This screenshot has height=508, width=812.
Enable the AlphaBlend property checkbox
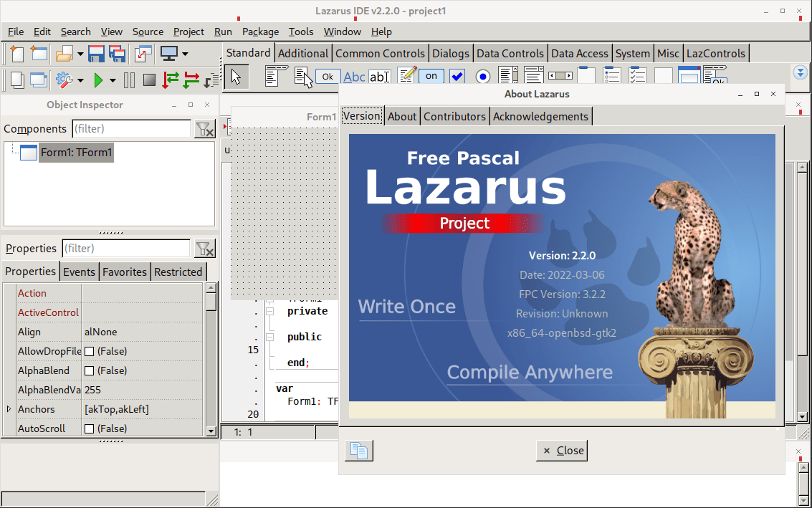90,371
